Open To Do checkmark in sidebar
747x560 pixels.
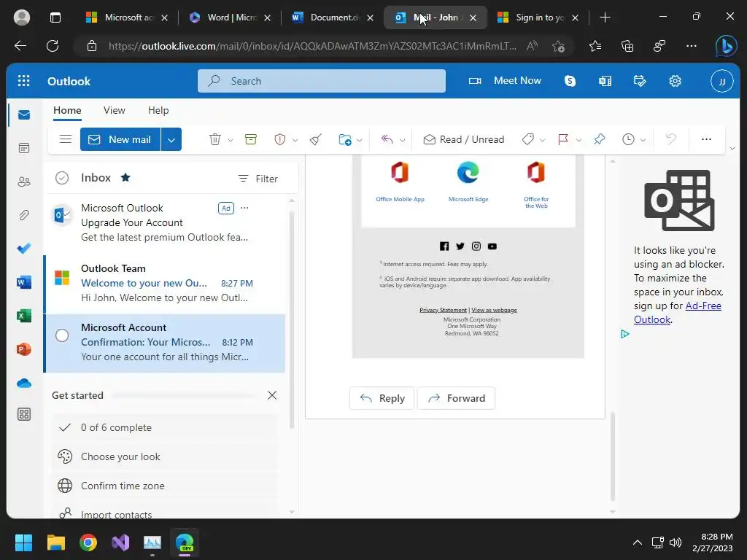point(24,249)
